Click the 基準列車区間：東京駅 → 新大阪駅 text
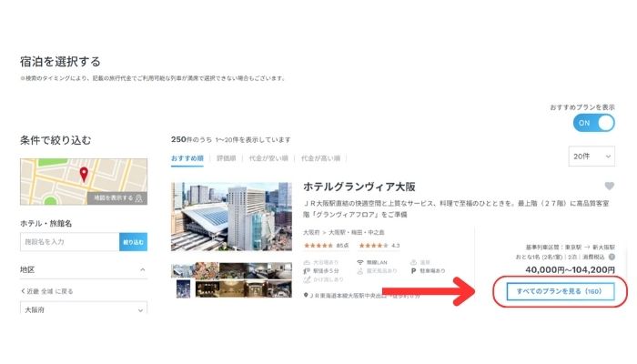Viewport: 637px width, 364px height. tap(571, 247)
